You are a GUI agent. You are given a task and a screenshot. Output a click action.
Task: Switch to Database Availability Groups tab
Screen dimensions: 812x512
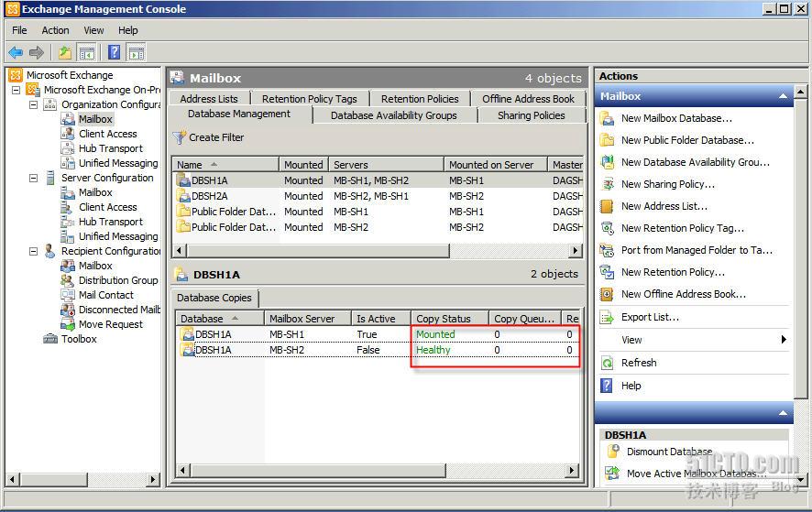[394, 115]
